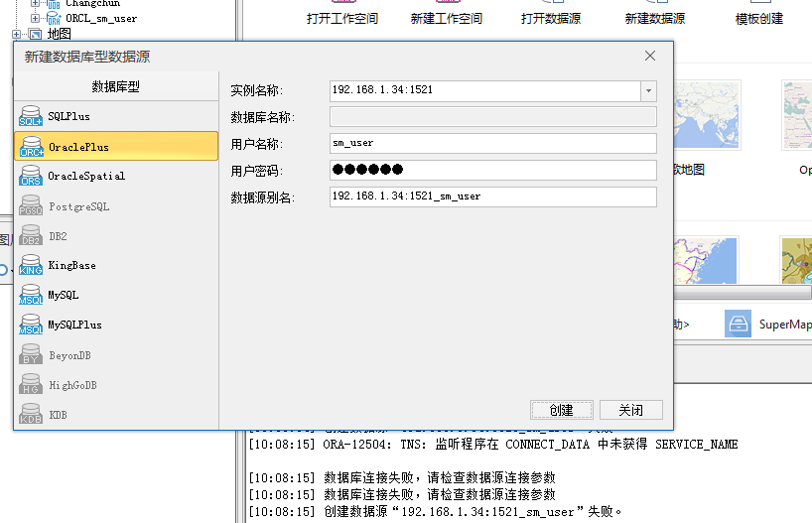Click the horizontal scrollbar under map thumbnails
Image resolution: width=812 pixels, height=523 pixels.
(x=743, y=293)
